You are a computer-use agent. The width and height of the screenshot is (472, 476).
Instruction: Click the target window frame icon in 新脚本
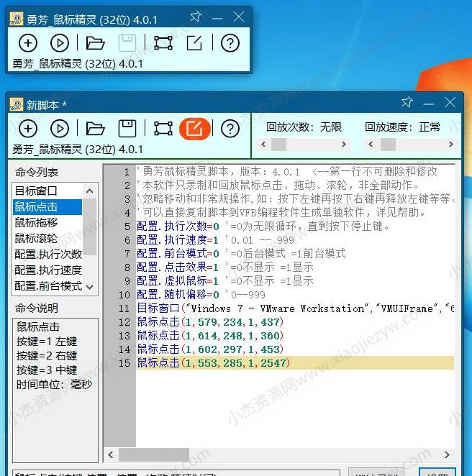[163, 129]
